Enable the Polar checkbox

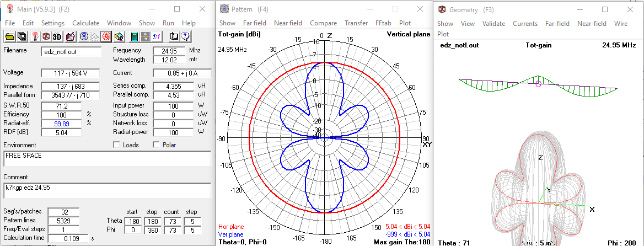tap(156, 145)
